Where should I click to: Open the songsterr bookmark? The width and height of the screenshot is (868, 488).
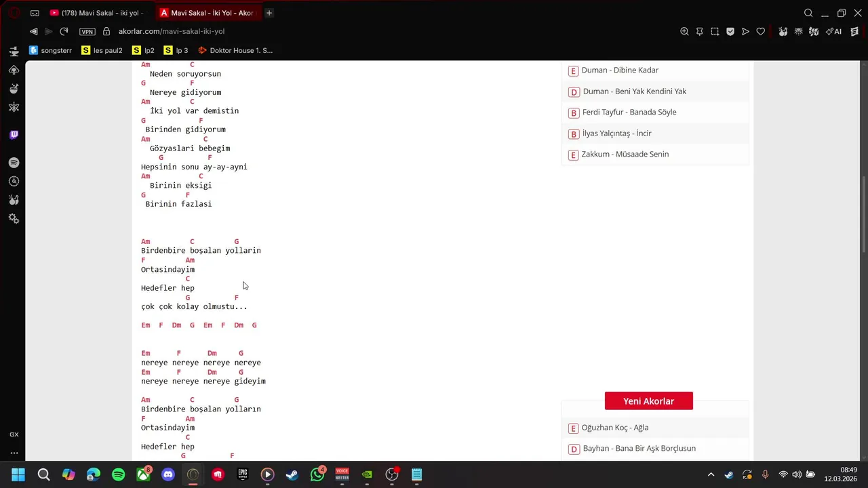pyautogui.click(x=50, y=50)
